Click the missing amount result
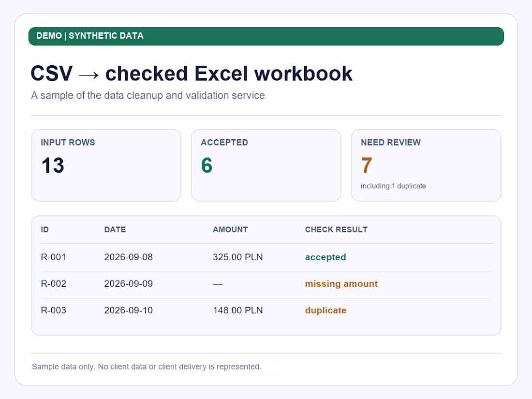The width and height of the screenshot is (532, 399). pyautogui.click(x=341, y=283)
